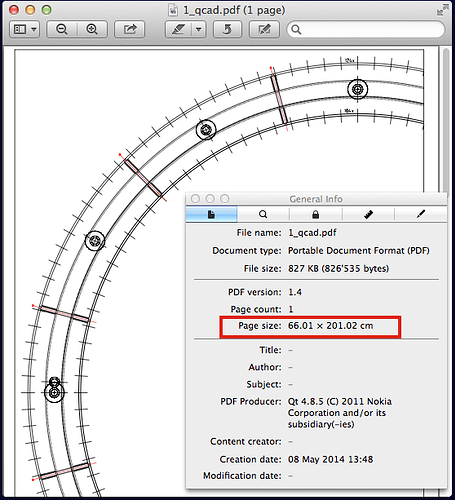455x500 pixels.
Task: Show the edit markup toolbar
Action: pos(264,29)
